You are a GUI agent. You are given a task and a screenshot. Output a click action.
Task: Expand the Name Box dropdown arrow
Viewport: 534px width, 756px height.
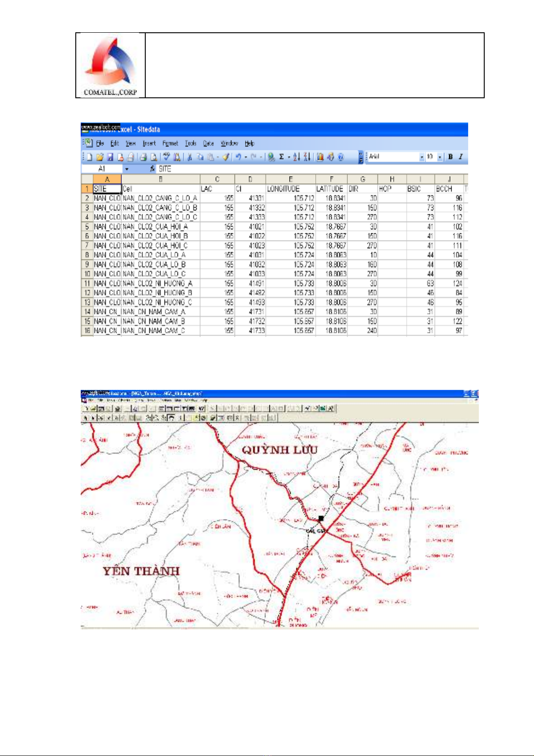click(127, 169)
